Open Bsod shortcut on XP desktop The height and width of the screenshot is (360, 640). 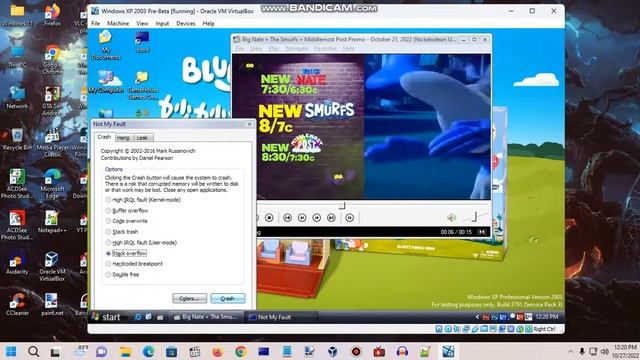pyautogui.click(x=142, y=42)
